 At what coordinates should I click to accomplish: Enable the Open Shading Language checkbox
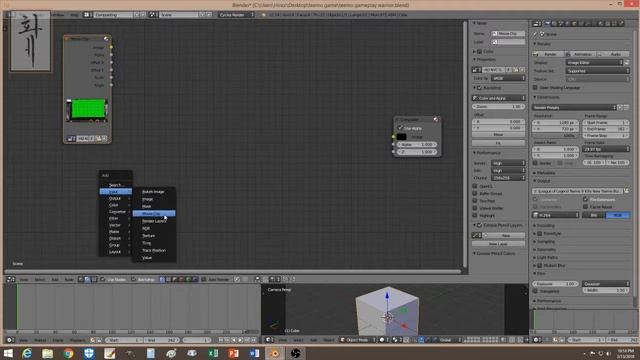535,87
